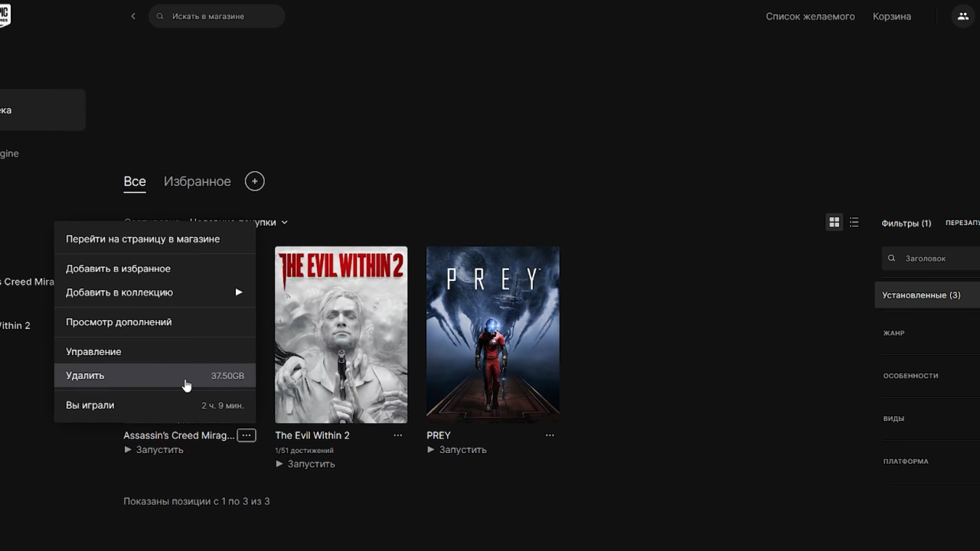Switch to the Избранное tab
The width and height of the screenshot is (980, 551).
[198, 181]
